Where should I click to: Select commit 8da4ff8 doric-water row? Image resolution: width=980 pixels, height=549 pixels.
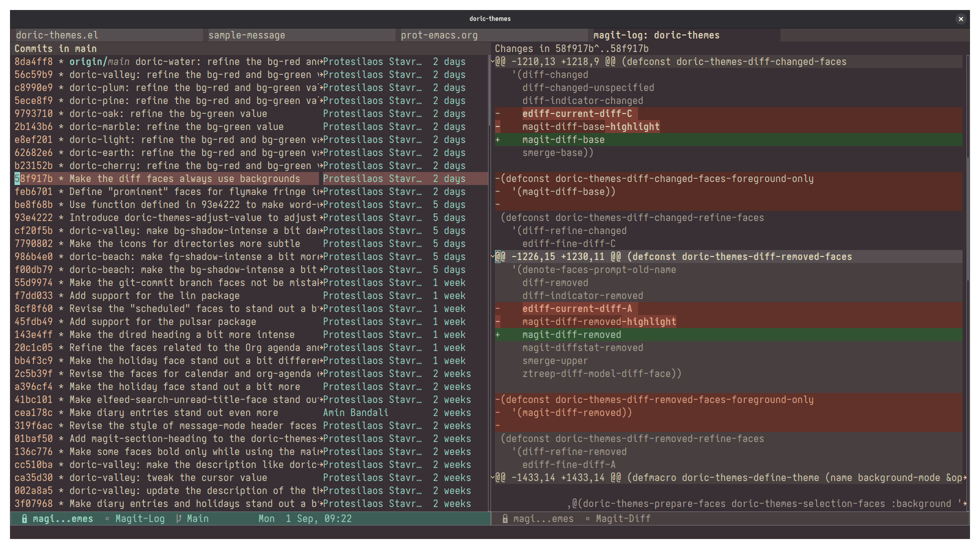point(250,61)
